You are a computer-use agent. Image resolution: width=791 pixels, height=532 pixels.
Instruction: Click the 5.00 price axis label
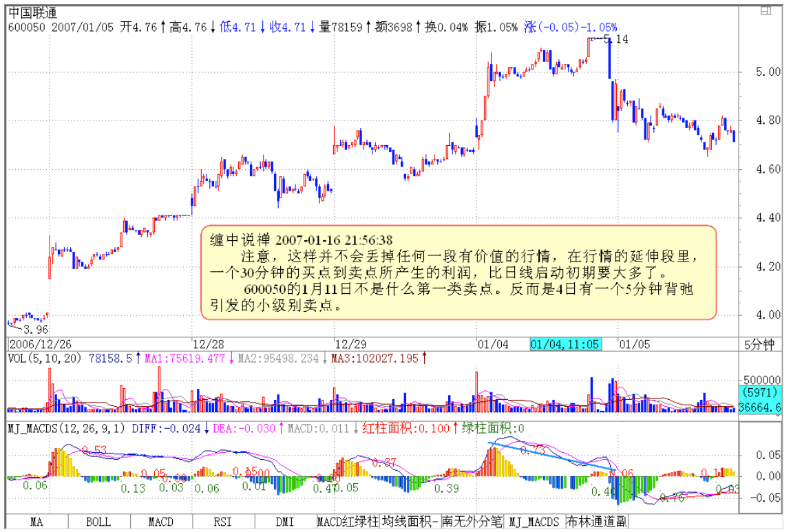(768, 72)
